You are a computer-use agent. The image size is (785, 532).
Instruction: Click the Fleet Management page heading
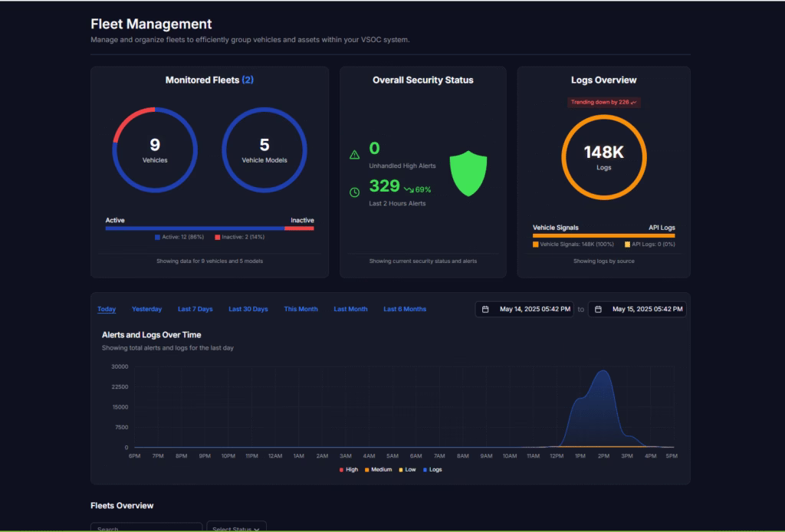151,24
